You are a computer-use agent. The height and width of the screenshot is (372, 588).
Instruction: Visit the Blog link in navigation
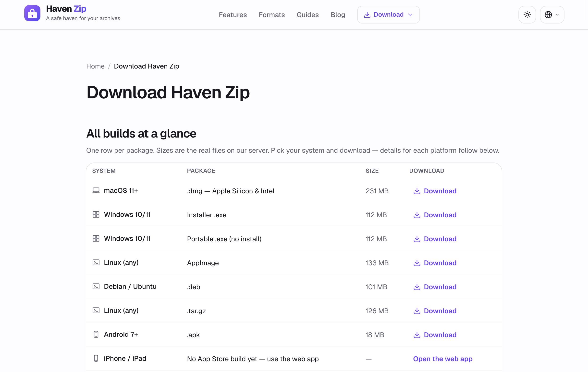(x=338, y=15)
